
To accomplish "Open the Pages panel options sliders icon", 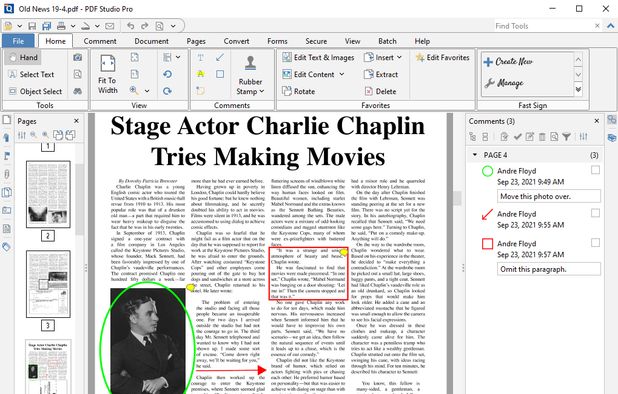I will coord(22,136).
